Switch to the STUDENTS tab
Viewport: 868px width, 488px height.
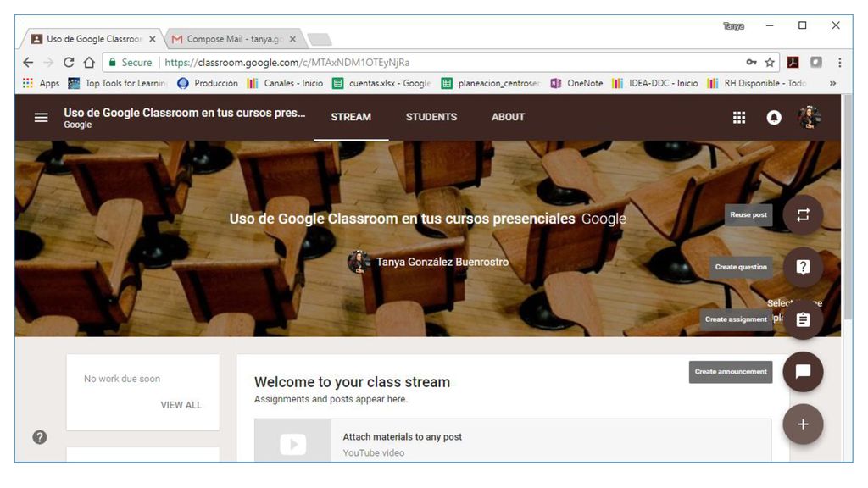point(431,117)
